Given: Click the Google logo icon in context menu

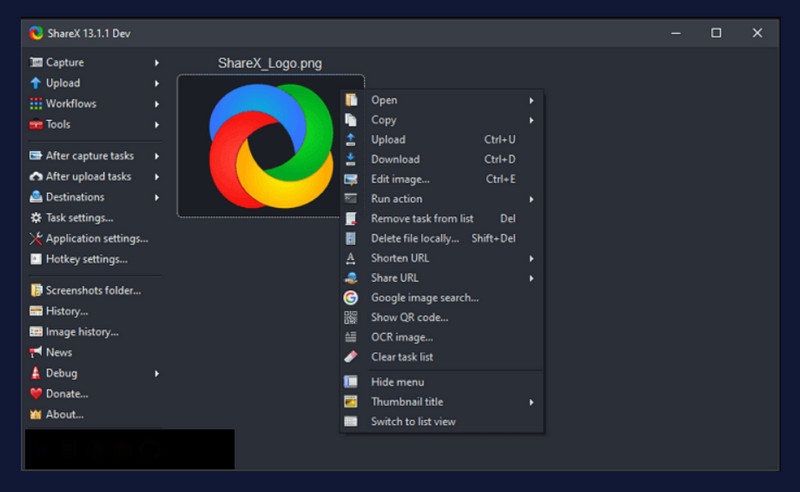Looking at the screenshot, I should click(351, 298).
